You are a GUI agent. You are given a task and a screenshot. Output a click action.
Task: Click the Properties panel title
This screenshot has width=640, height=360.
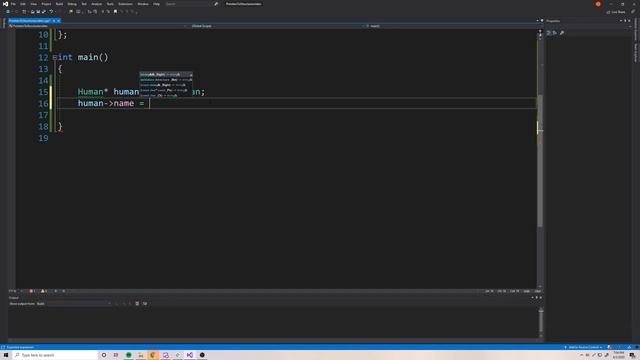[x=553, y=21]
